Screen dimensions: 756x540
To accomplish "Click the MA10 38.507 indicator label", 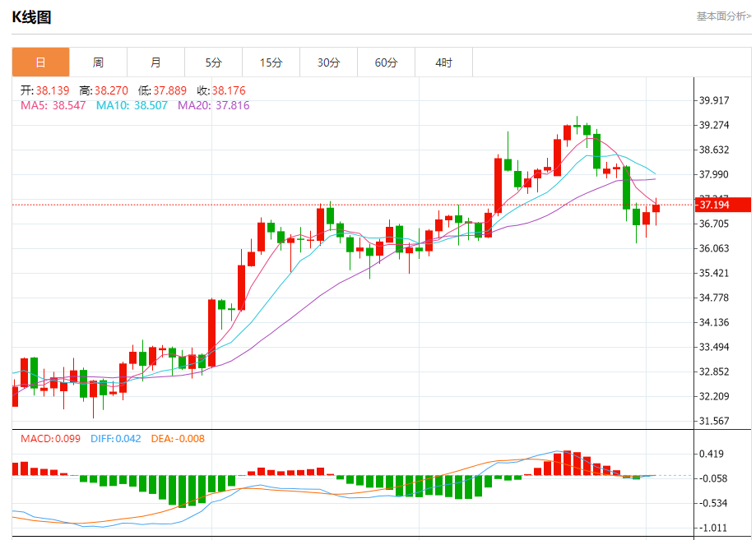I will point(132,105).
